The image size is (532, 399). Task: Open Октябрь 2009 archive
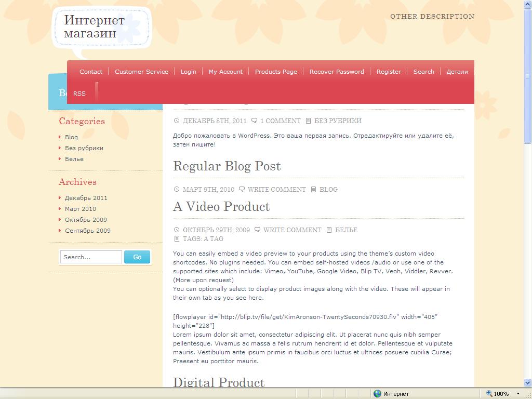[86, 220]
